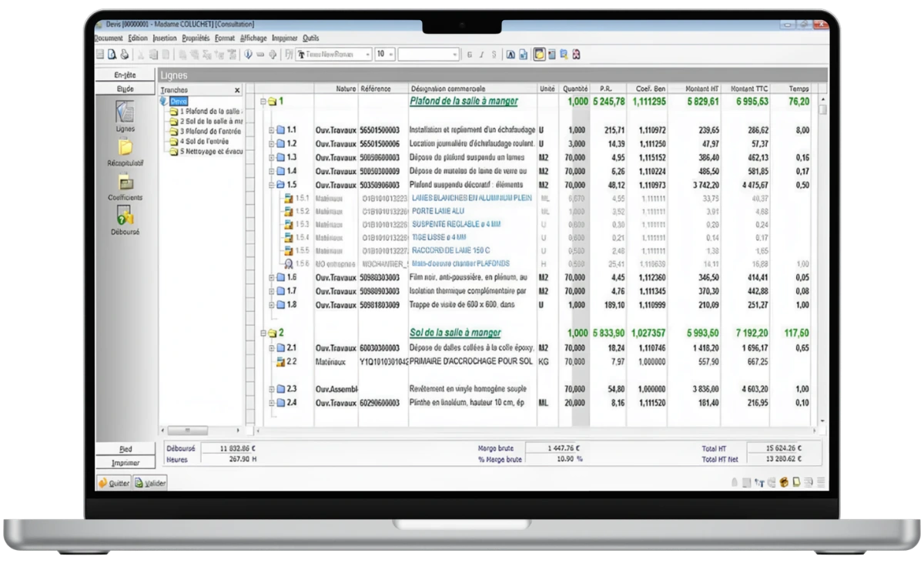The width and height of the screenshot is (924, 563).
Task: Expand line 1.1 in grid
Action: 271,130
